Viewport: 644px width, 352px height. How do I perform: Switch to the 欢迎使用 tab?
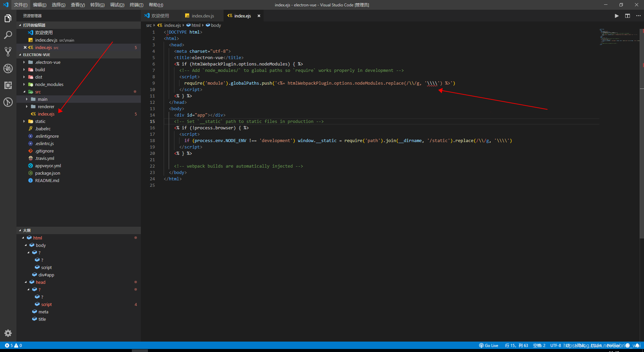[x=160, y=16]
